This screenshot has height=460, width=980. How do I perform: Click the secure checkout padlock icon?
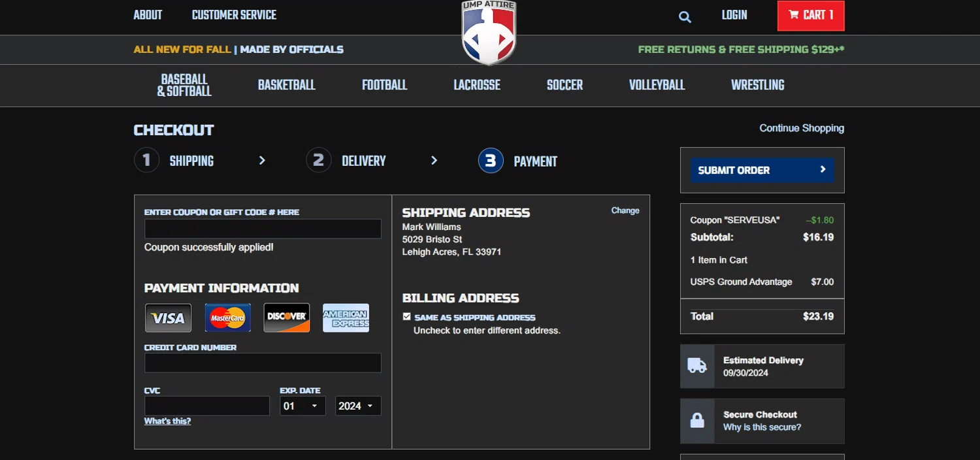tap(697, 420)
